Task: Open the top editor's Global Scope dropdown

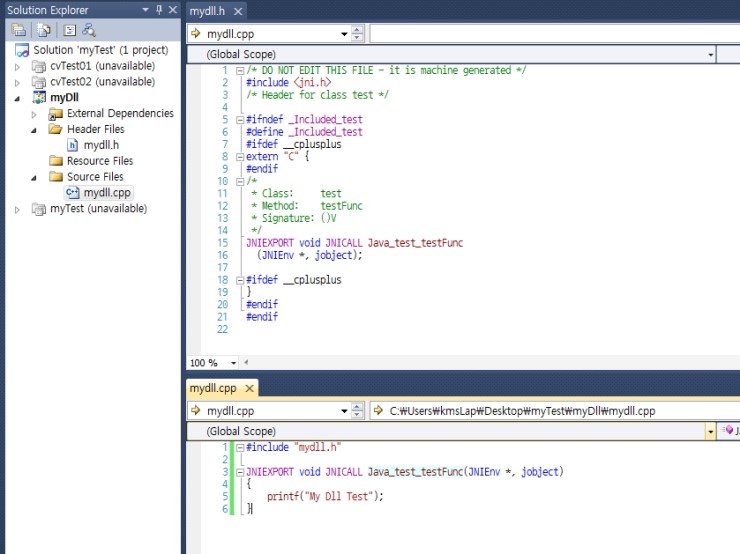Action: point(710,55)
